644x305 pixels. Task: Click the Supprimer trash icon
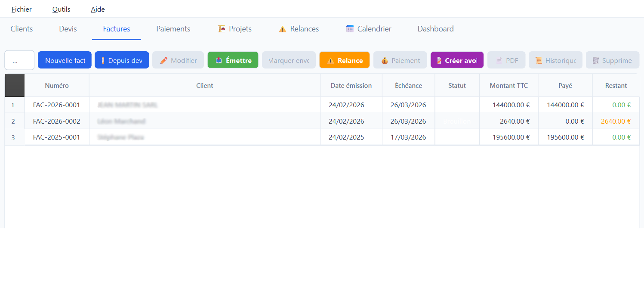tap(595, 60)
